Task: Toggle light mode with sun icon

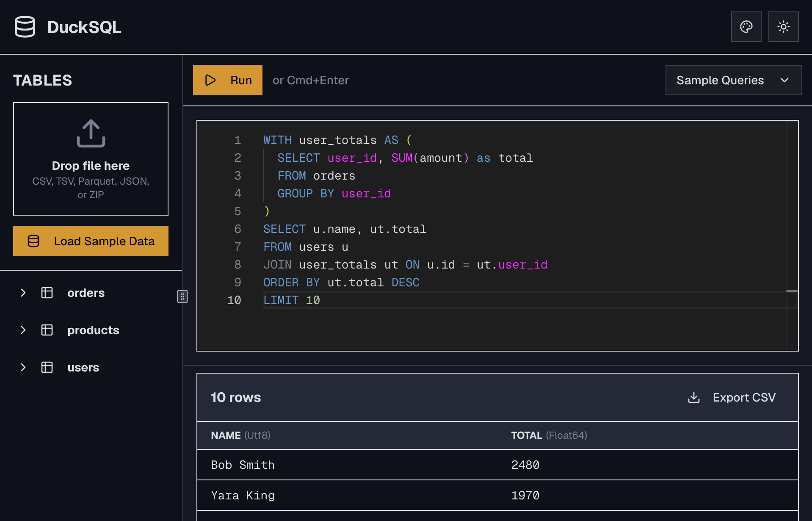Action: tap(783, 27)
